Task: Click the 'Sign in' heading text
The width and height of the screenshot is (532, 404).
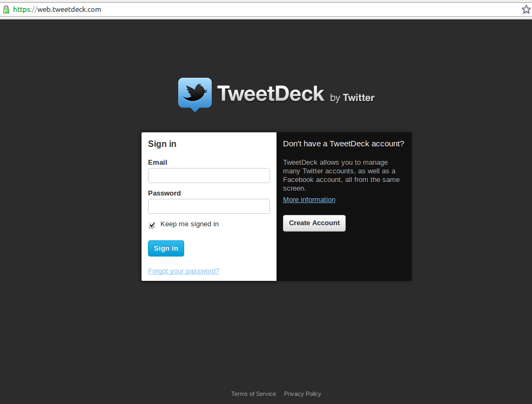Action: point(162,144)
